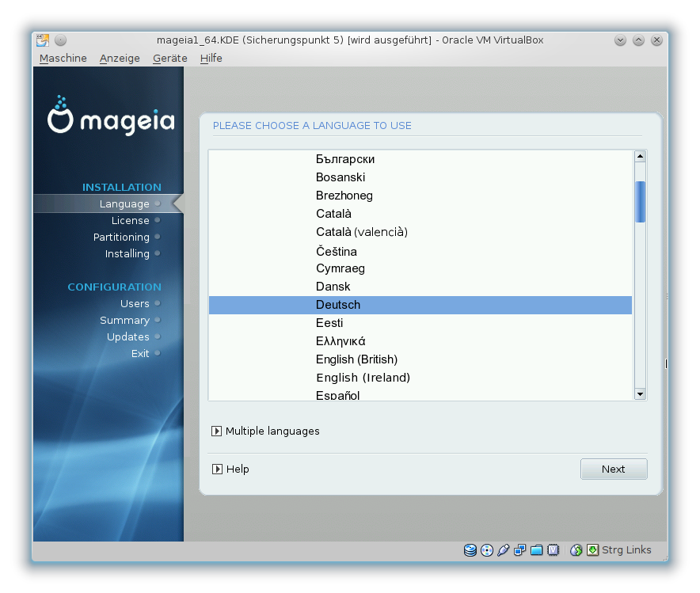Click the Installing step in sidebar
700x593 pixels.
tap(127, 253)
